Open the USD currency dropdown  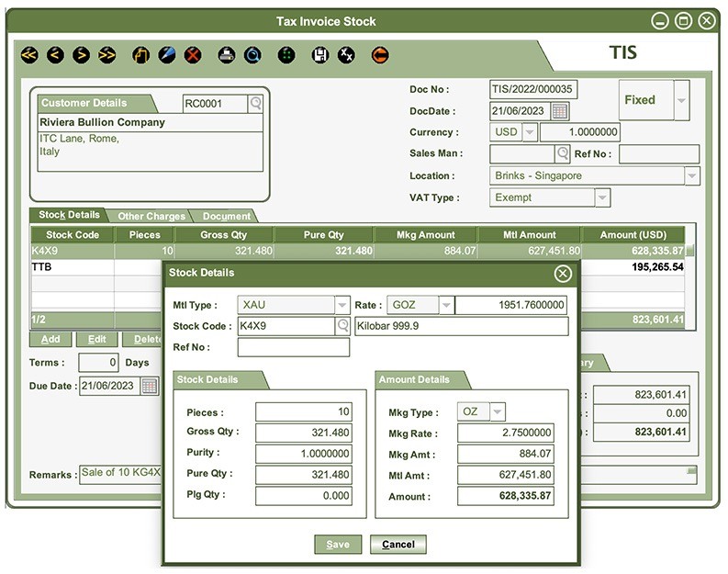(x=530, y=132)
